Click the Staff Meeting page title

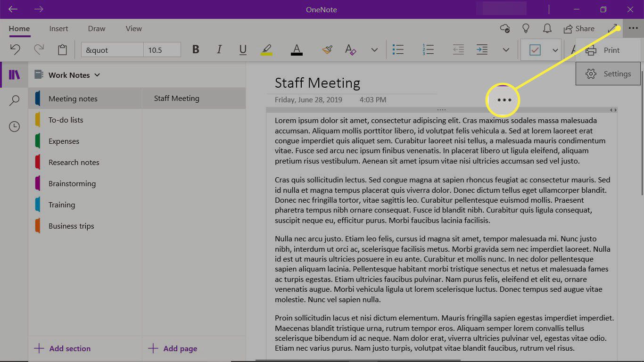[x=317, y=83]
